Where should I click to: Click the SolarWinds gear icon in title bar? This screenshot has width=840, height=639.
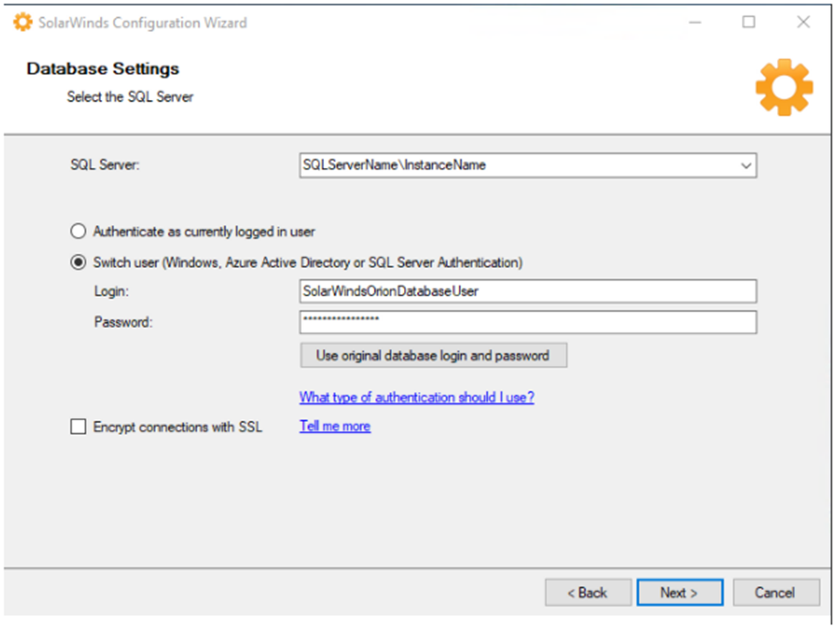(22, 23)
